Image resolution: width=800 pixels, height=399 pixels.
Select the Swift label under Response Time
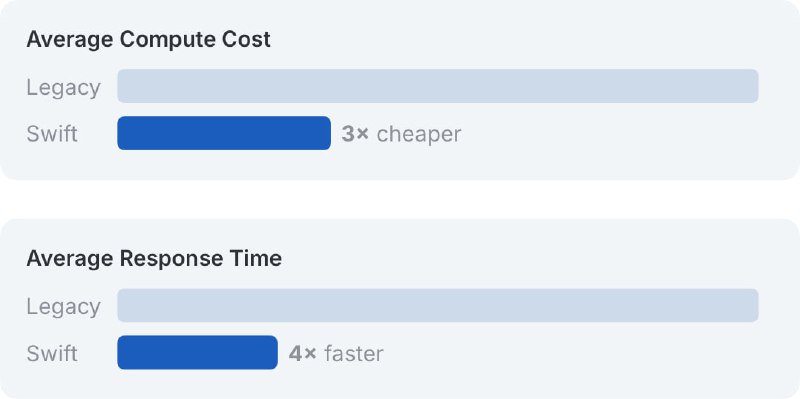point(52,353)
